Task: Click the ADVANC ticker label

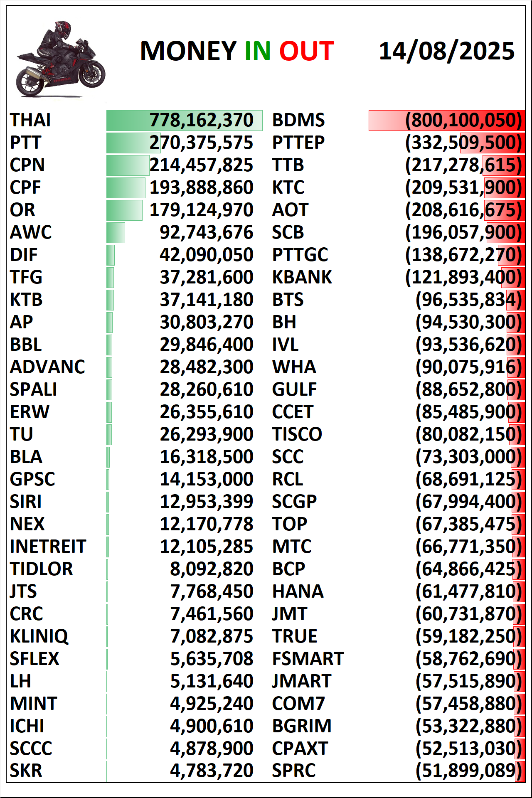Action: 47,367
